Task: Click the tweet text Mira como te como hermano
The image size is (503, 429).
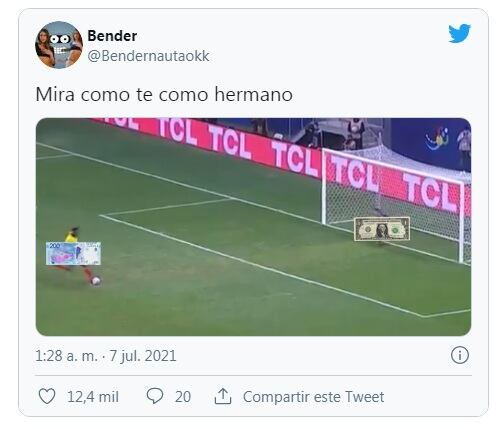Action: 164,94
